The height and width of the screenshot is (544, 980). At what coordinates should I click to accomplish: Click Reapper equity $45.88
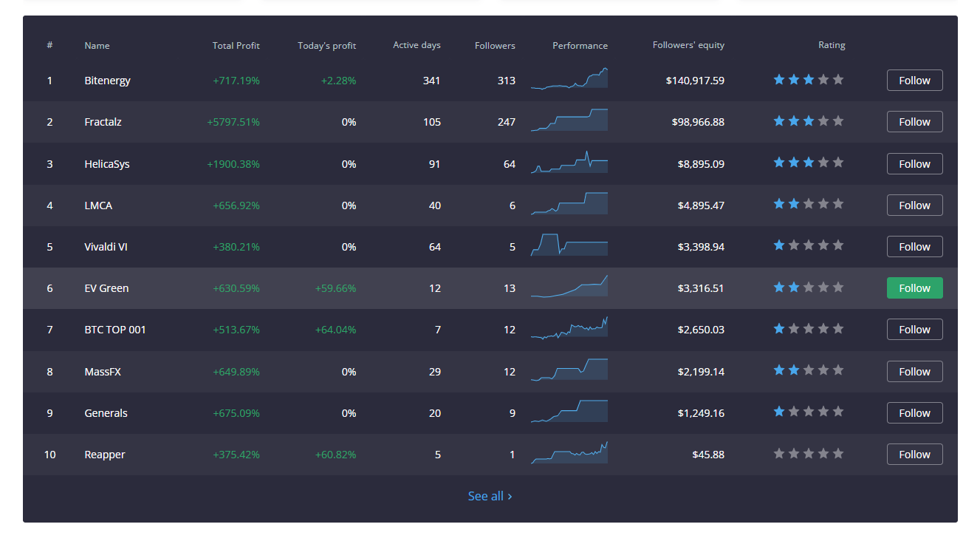pos(708,455)
